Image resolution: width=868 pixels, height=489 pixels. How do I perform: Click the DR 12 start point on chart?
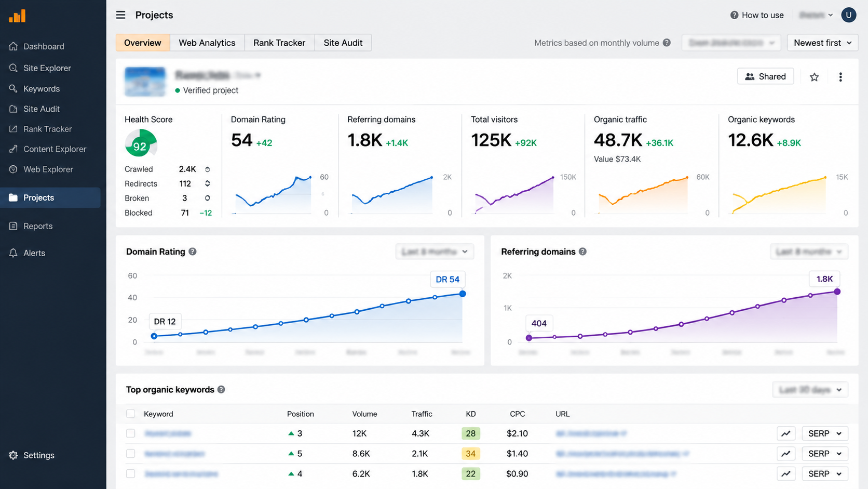154,336
